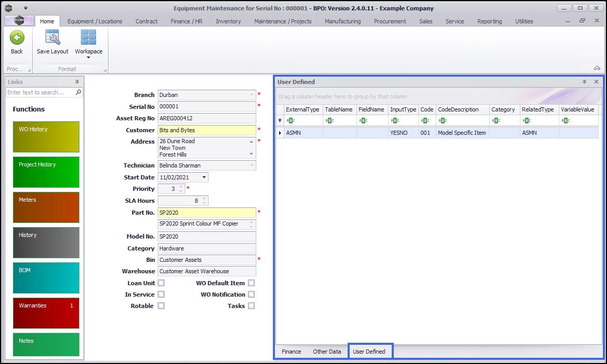This screenshot has height=364, width=607.
Task: Check the WO Notification checkbox
Action: [251, 295]
